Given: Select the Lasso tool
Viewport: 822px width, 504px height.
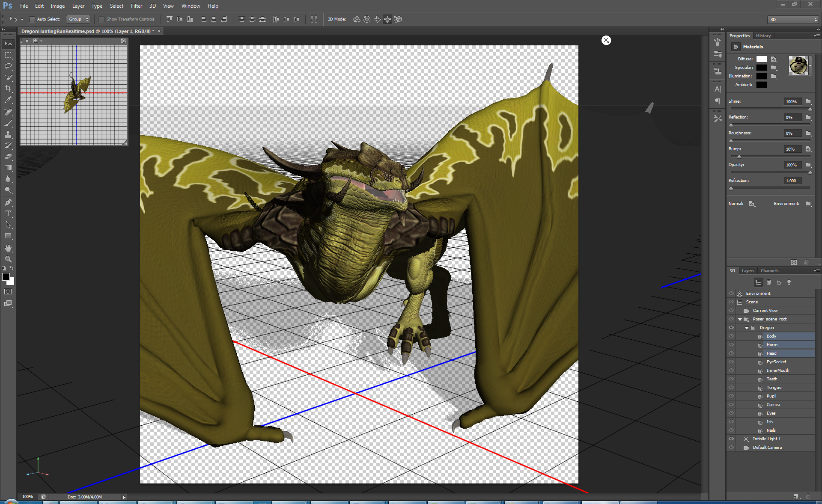Looking at the screenshot, I should click(8, 66).
